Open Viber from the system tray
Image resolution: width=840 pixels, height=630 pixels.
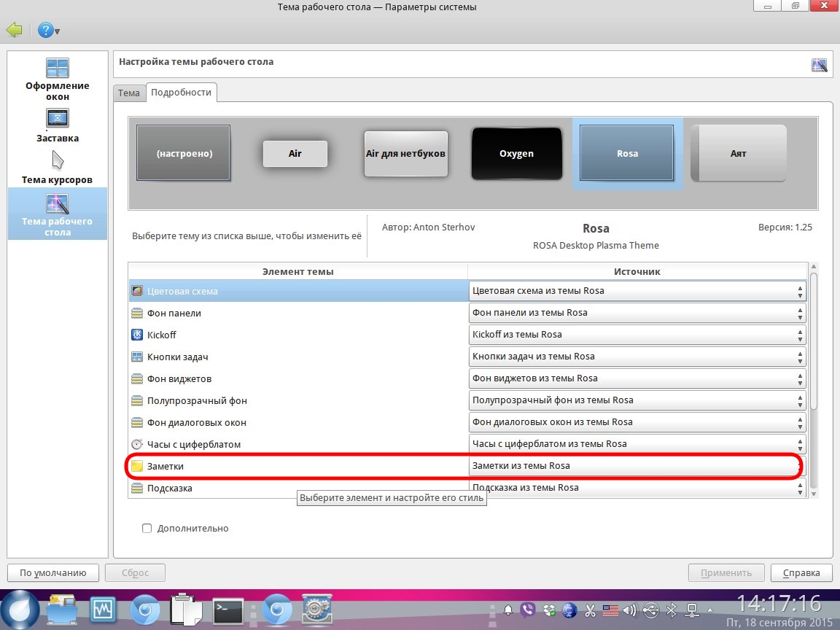[x=528, y=610]
